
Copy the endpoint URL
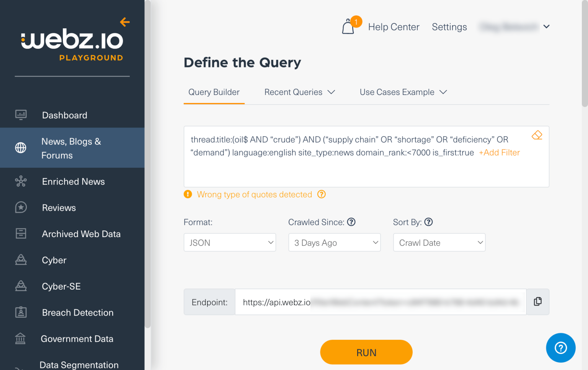tap(537, 302)
